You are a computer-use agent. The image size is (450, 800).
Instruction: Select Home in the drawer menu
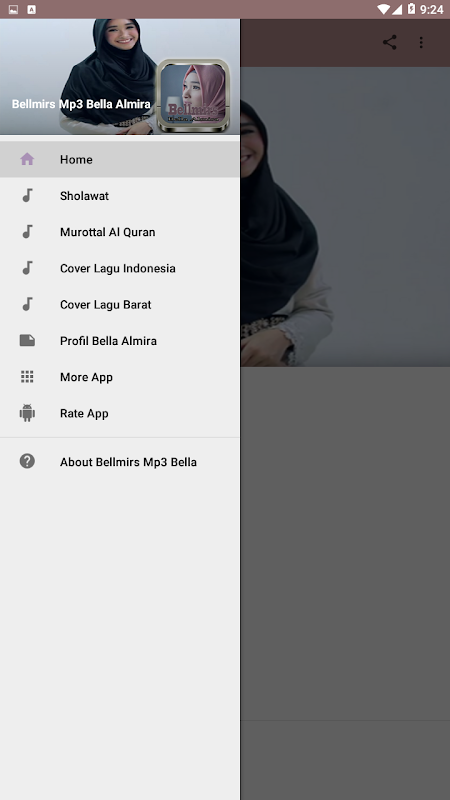(120, 159)
